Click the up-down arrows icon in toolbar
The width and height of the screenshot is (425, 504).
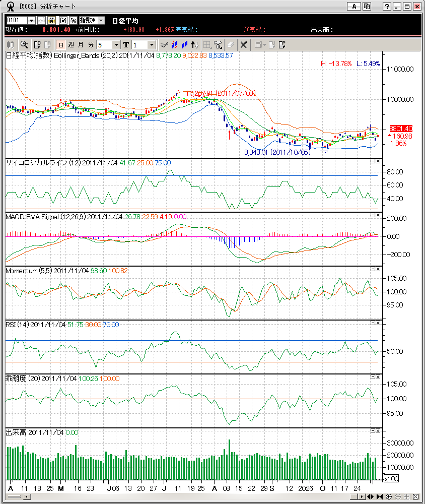coord(195,44)
